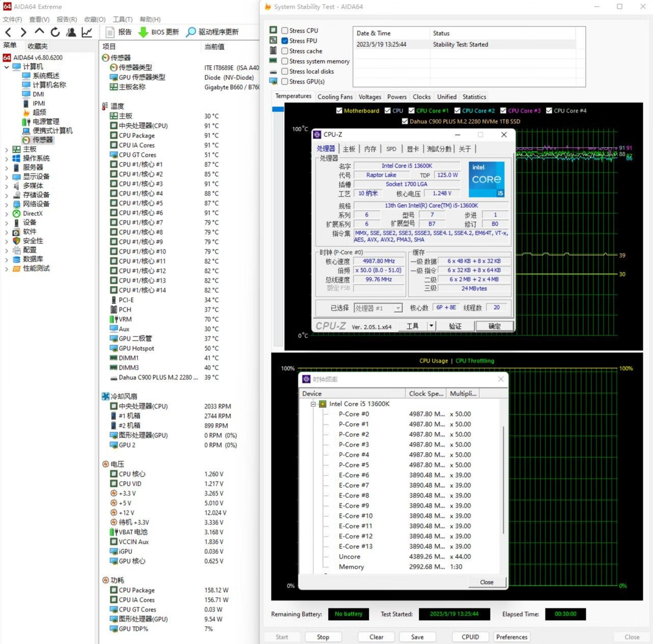
Task: Click the blue graph scroll indicator left of temperature chart
Action: (278, 109)
